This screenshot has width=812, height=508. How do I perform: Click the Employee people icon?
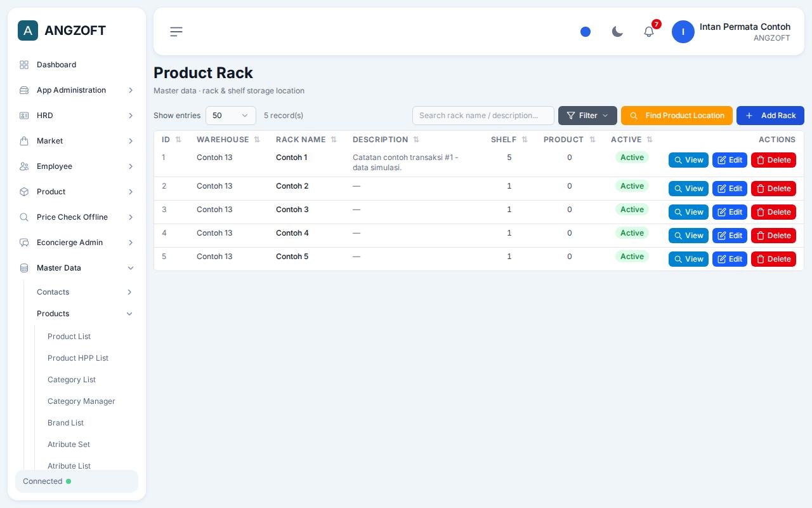point(24,166)
